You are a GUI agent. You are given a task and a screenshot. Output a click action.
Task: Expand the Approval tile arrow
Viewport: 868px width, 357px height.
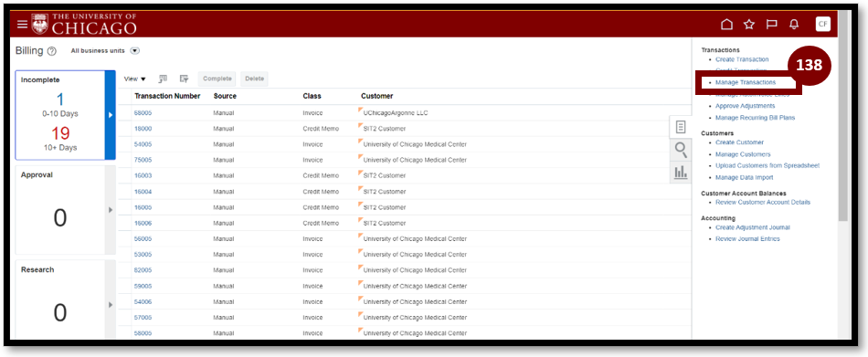click(x=111, y=210)
